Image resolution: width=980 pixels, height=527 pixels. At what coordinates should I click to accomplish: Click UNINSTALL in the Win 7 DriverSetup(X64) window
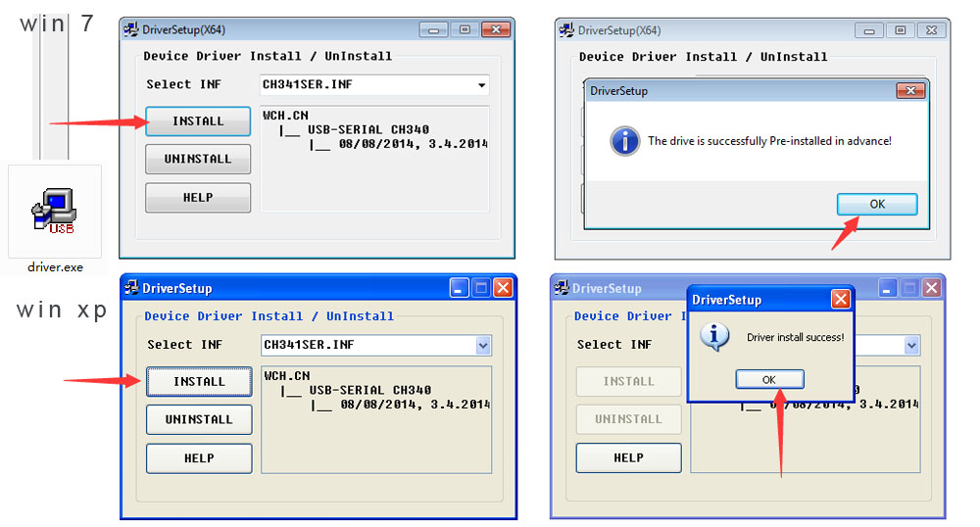[x=198, y=160]
